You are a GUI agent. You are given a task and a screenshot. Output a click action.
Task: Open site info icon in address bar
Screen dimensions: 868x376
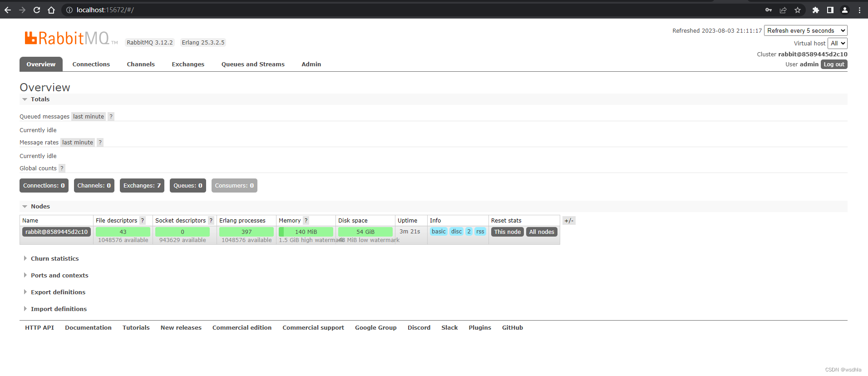69,10
